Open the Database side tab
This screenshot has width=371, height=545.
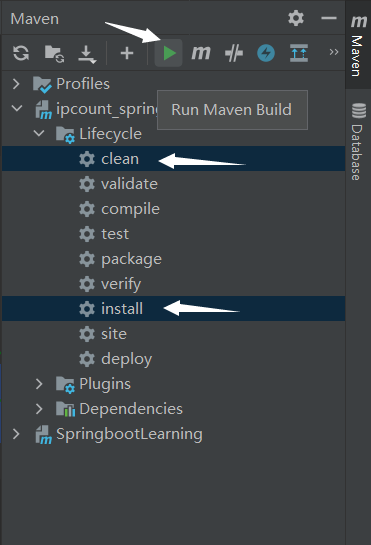pyautogui.click(x=358, y=141)
